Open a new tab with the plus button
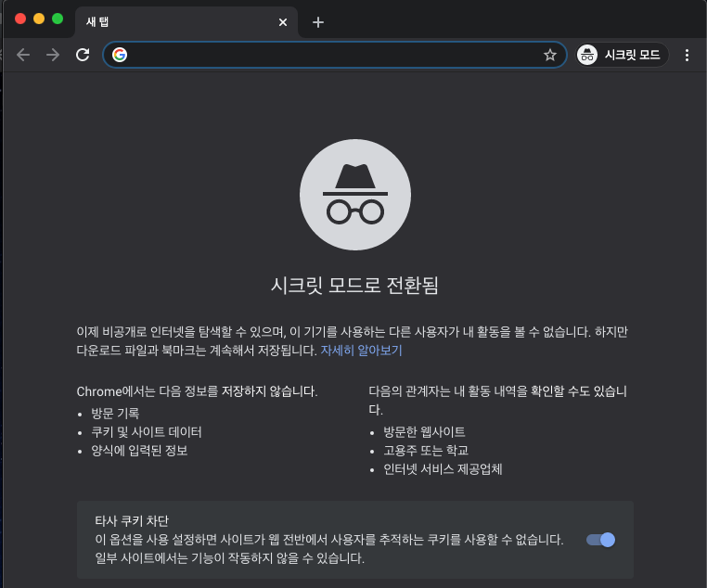The image size is (707, 588). tap(318, 22)
